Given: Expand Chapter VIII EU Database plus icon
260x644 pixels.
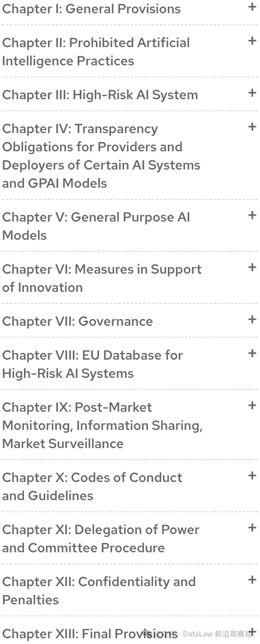Looking at the screenshot, I should click(x=252, y=353).
